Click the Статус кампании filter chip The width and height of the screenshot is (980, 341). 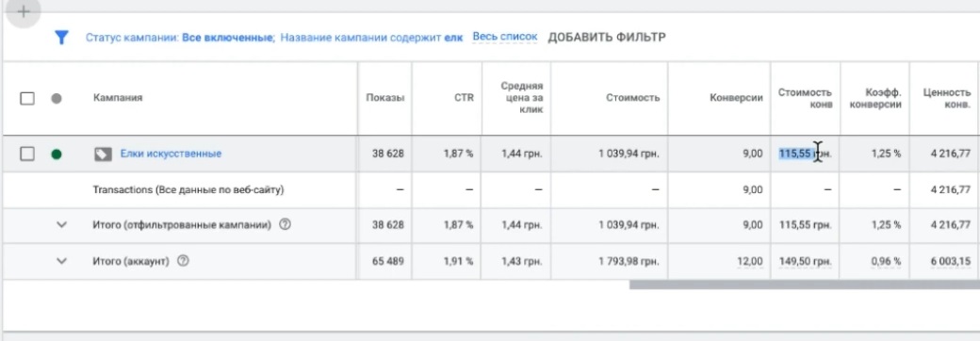(x=180, y=38)
